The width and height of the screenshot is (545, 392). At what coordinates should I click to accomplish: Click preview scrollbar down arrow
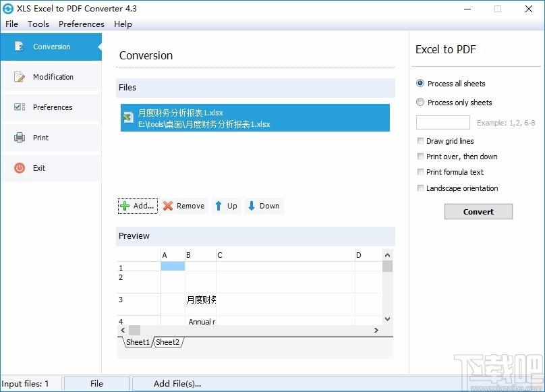pyautogui.click(x=387, y=319)
